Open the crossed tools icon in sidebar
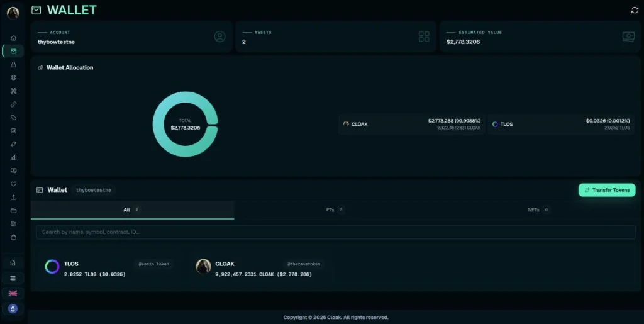The width and height of the screenshot is (644, 324). coord(14,91)
